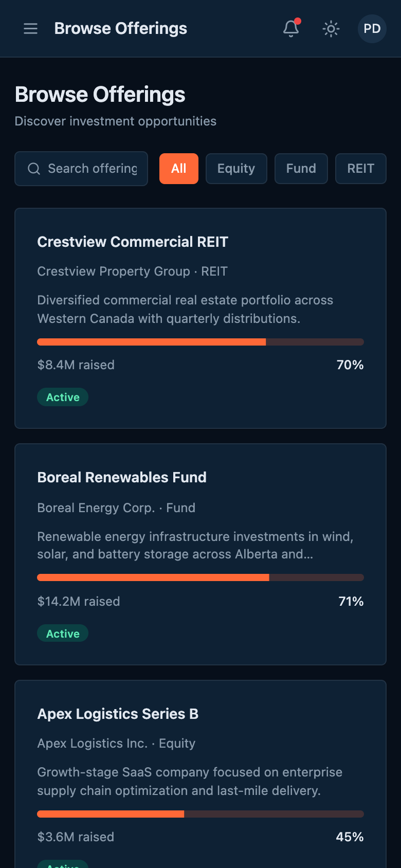The height and width of the screenshot is (868, 401).
Task: Open the hamburger navigation menu
Action: click(31, 29)
